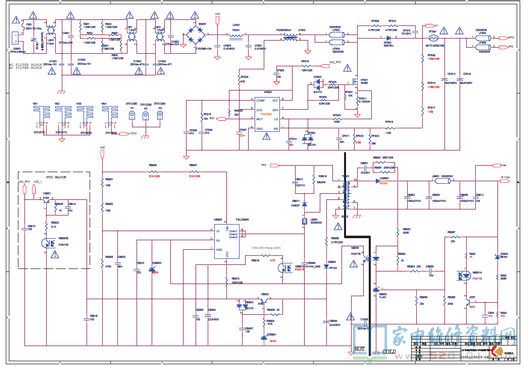Click the eight-pin controller IC box at top
The width and height of the screenshot is (525, 367).
[x=267, y=114]
